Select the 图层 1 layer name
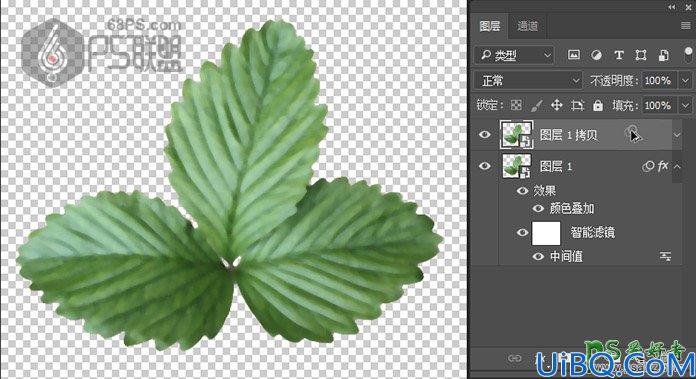 coord(556,167)
